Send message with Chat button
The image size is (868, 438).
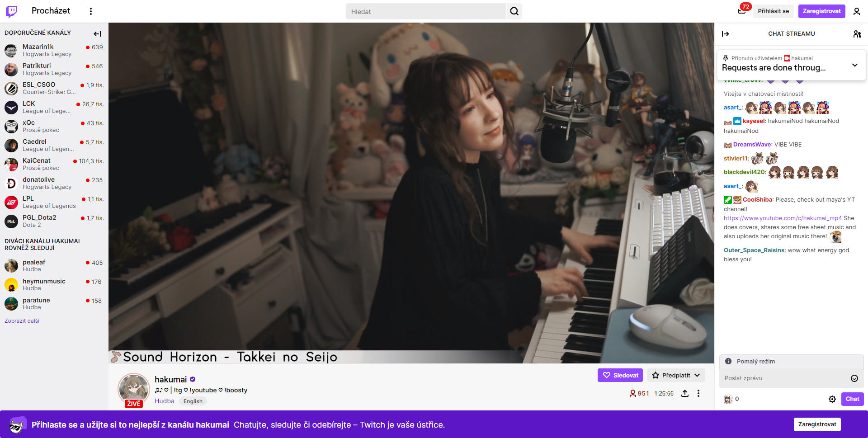[x=852, y=399]
